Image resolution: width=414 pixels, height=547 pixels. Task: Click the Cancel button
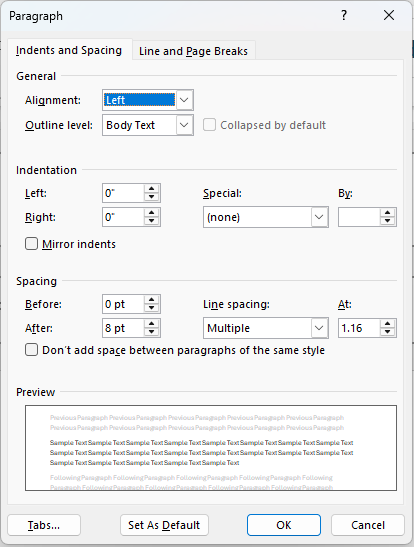tap(368, 525)
